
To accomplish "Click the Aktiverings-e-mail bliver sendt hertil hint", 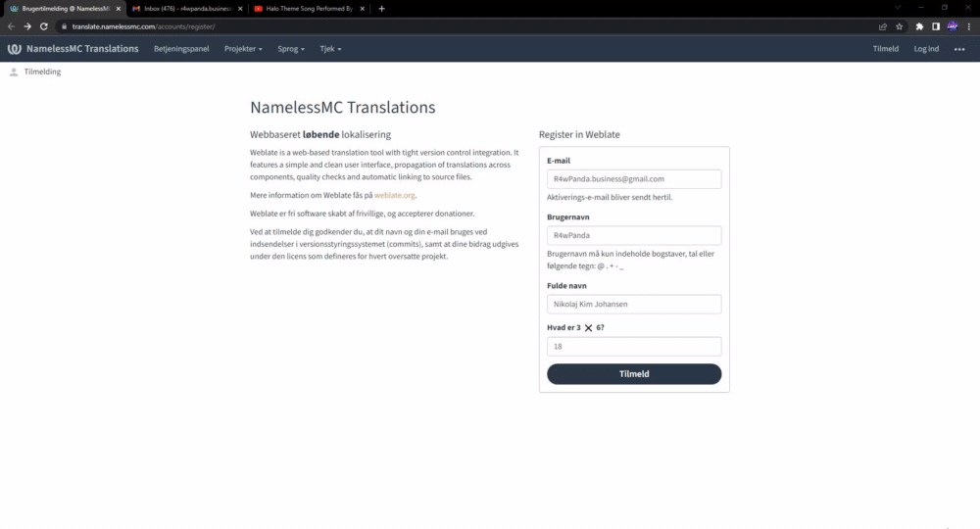I will point(610,197).
